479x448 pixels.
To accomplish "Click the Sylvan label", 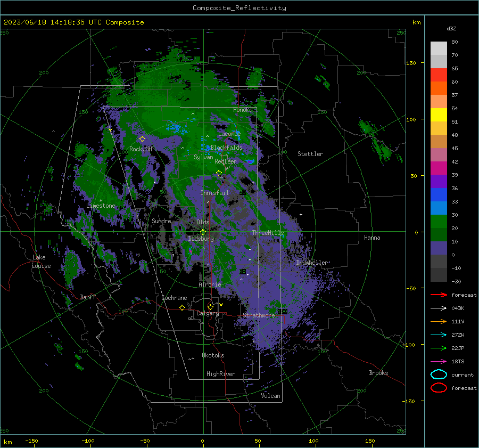I will click(x=203, y=157).
